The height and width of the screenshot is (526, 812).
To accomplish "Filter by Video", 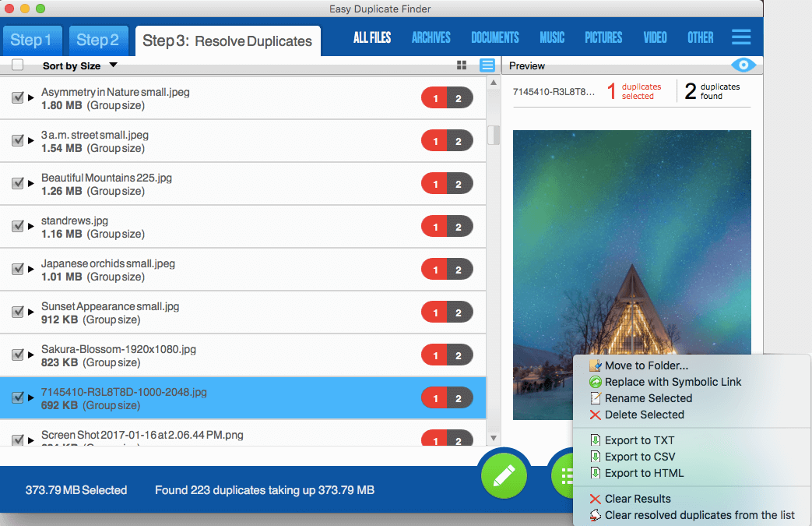I will coord(655,37).
